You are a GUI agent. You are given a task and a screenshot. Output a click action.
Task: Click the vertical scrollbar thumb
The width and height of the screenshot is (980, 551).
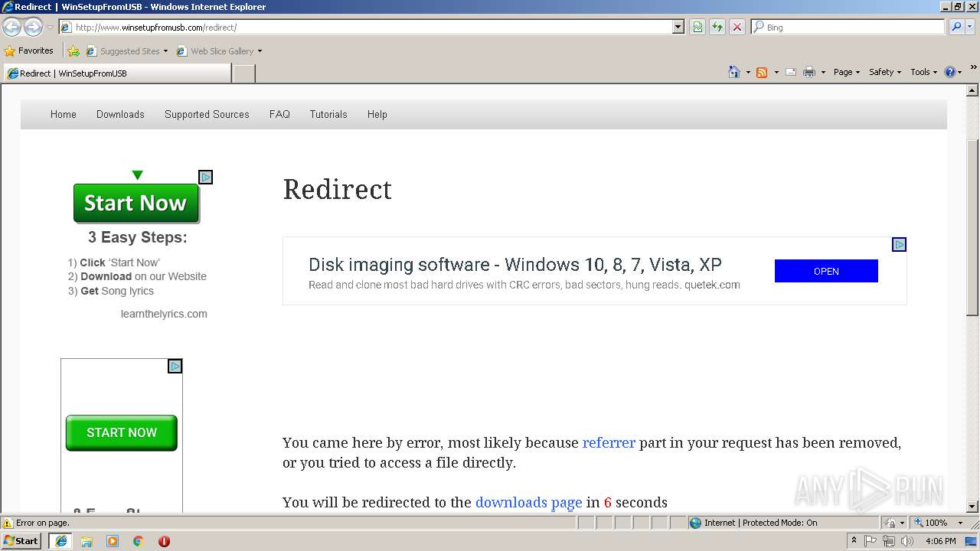click(972, 228)
